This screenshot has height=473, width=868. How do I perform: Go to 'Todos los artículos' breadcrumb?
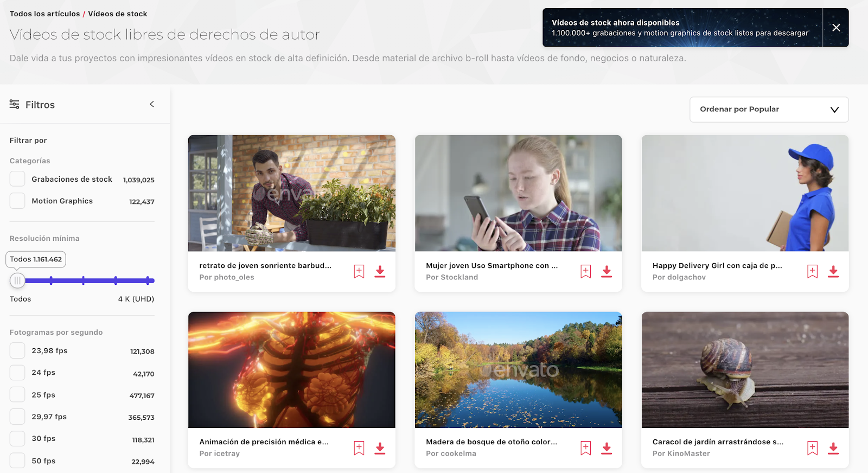(44, 14)
